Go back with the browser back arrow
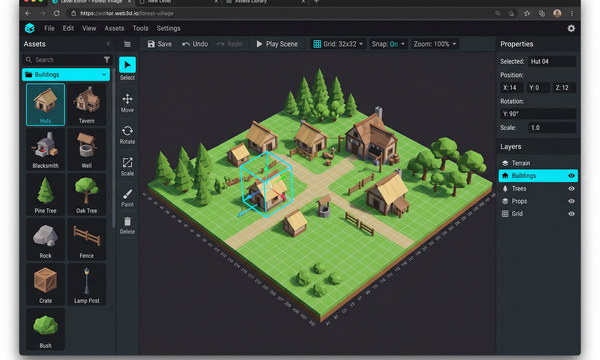This screenshot has height=360, width=600. coord(28,13)
